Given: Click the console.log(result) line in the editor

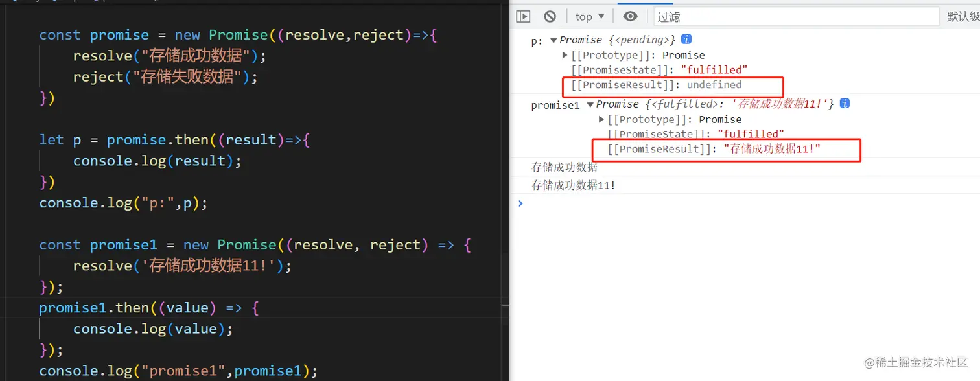Looking at the screenshot, I should pos(157,161).
